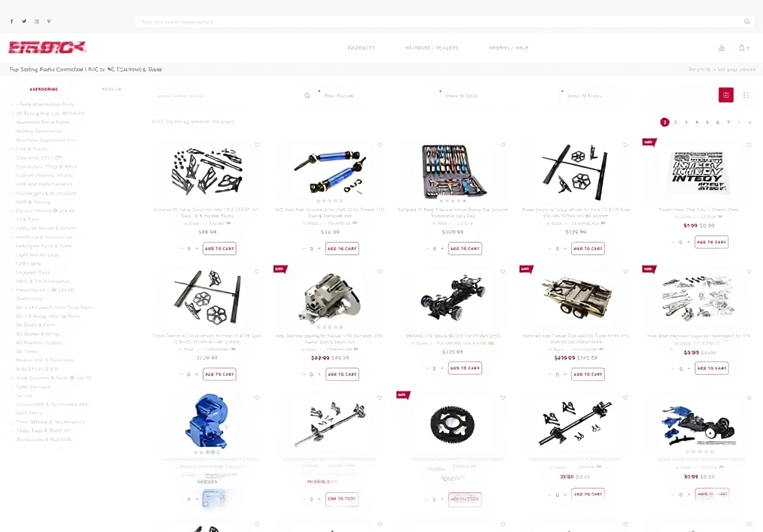Screen dimensions: 763x532
Task: Click the top search keywords field
Action: tap(439, 21)
